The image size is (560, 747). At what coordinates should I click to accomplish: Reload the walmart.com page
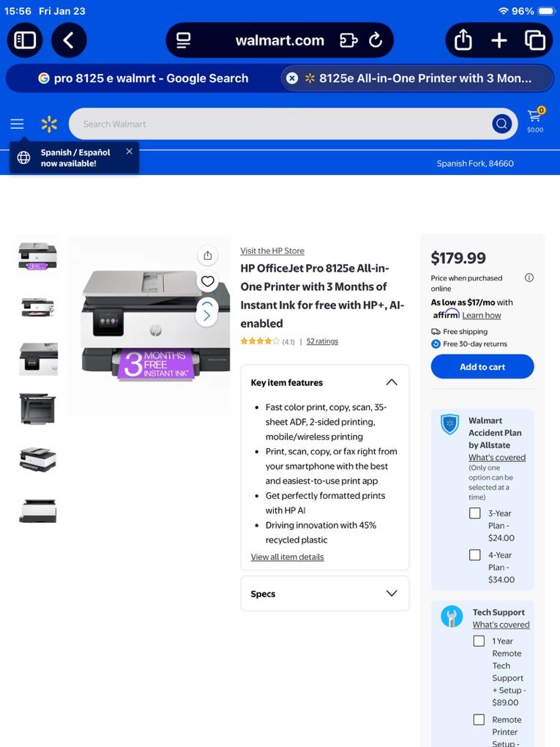(376, 40)
